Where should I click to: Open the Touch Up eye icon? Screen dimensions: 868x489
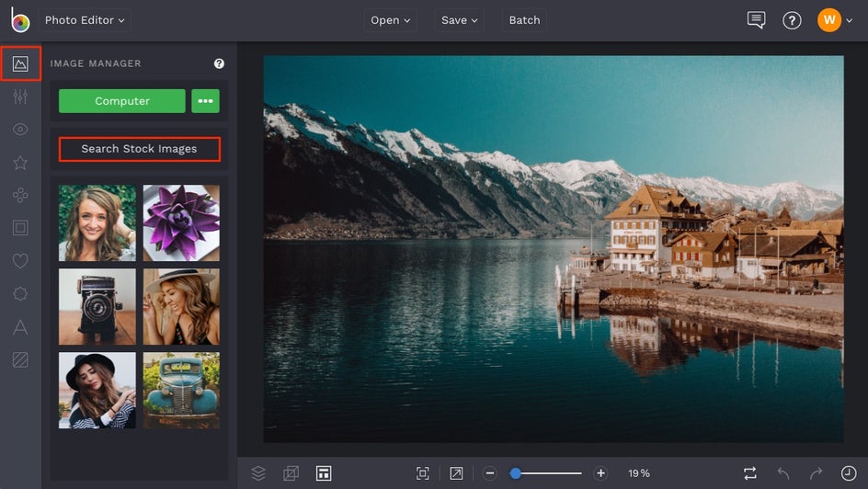click(x=20, y=130)
